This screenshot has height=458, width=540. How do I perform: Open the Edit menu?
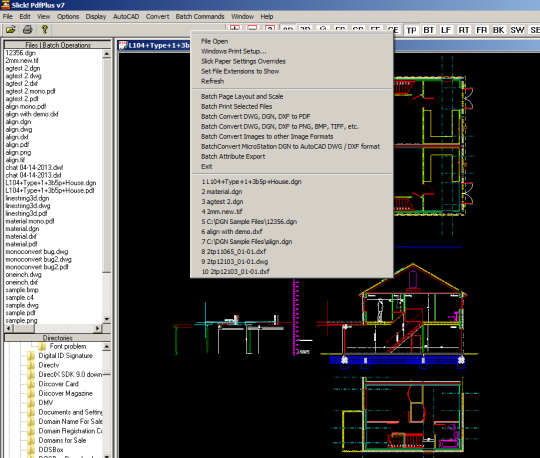coord(25,17)
